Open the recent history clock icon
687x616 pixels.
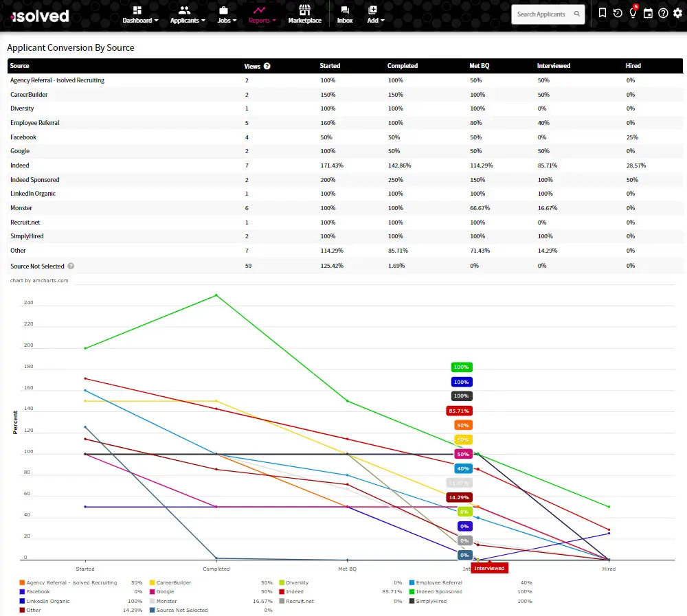618,13
